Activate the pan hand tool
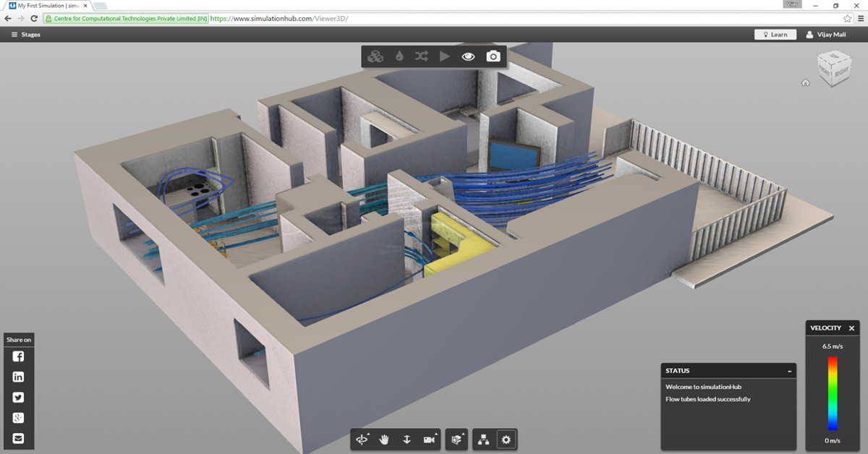 pos(384,439)
